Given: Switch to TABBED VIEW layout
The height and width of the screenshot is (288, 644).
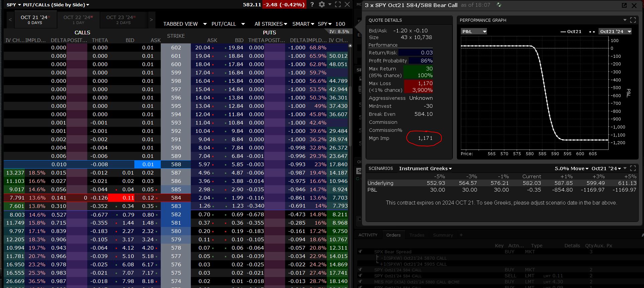Looking at the screenshot, I should [180, 24].
